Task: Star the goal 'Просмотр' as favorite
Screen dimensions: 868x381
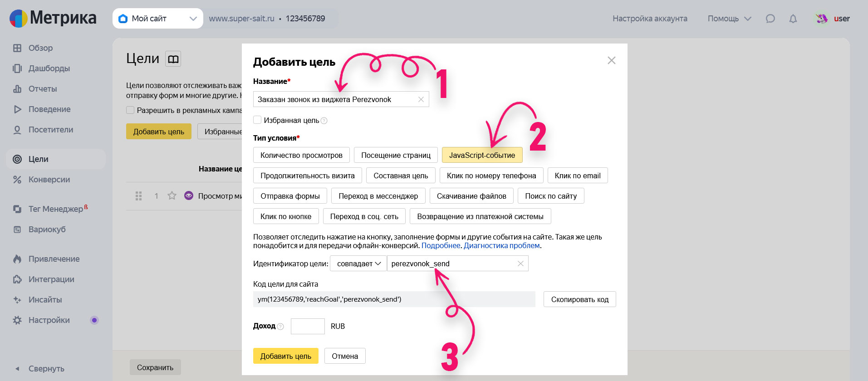Action: (172, 196)
